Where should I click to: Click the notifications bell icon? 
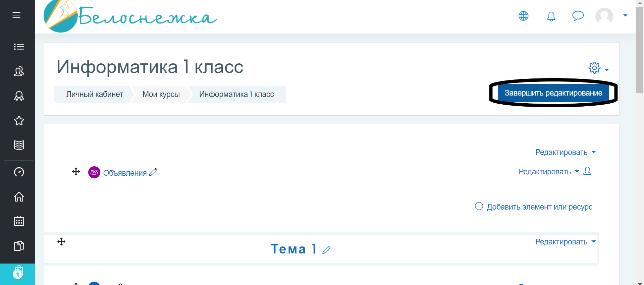(551, 16)
